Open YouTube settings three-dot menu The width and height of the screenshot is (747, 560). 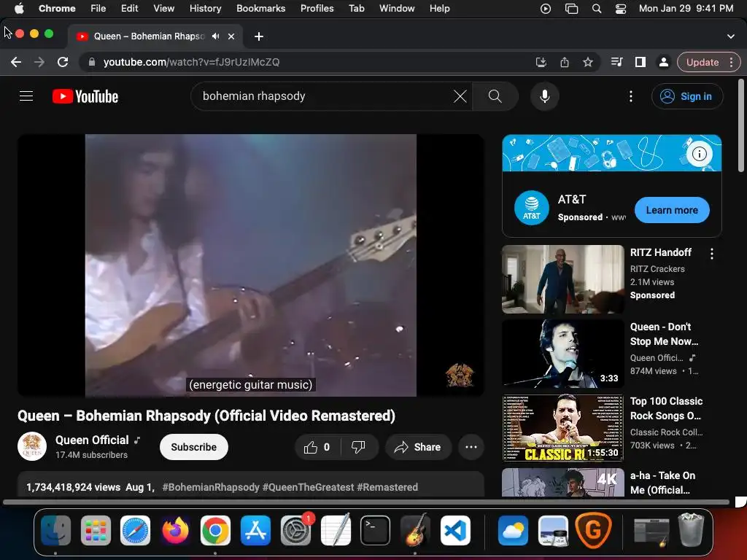pos(631,96)
